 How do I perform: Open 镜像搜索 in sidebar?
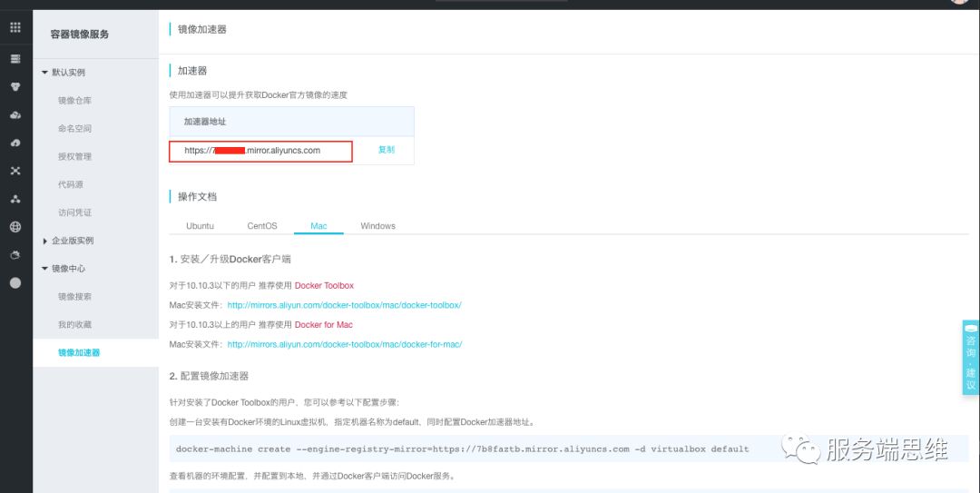click(75, 297)
